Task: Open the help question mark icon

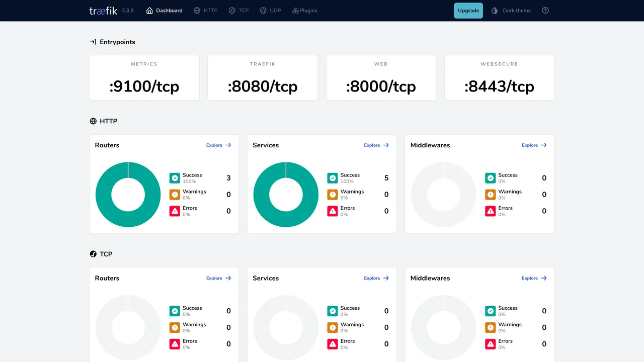Action: pos(545,11)
